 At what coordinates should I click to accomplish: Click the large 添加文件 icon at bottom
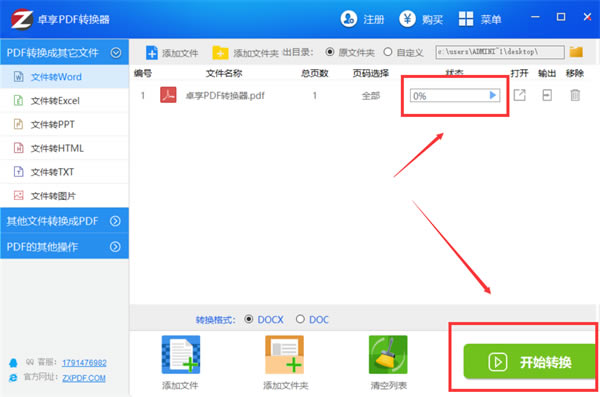[x=181, y=355]
